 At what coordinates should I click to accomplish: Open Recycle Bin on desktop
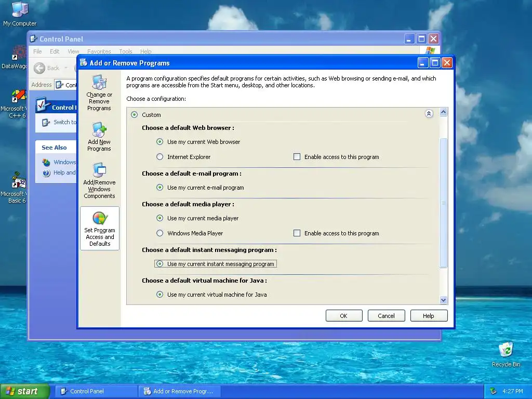pyautogui.click(x=506, y=354)
